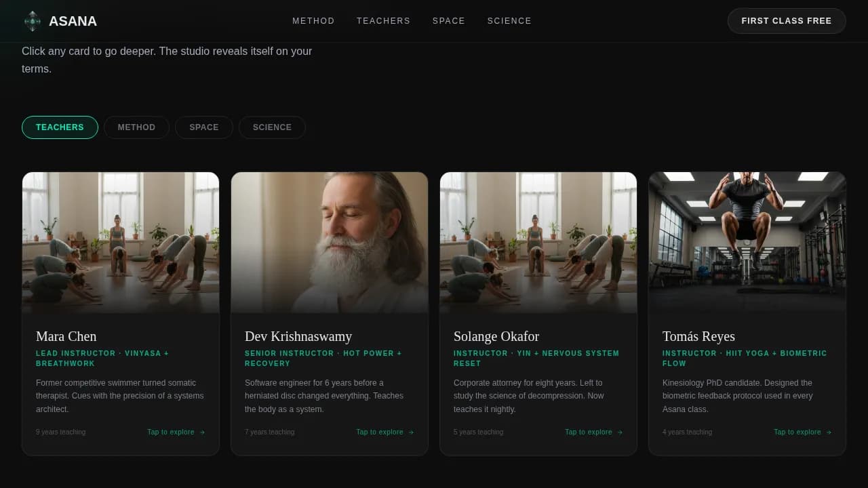Tap to explore on Solange Okafor's card
This screenshot has width=868, height=488.
(x=594, y=432)
